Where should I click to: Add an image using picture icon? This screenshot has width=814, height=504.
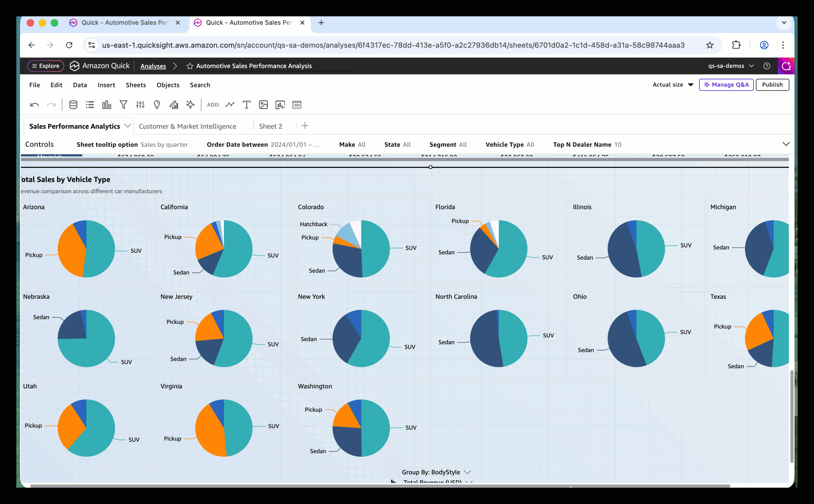[263, 105]
